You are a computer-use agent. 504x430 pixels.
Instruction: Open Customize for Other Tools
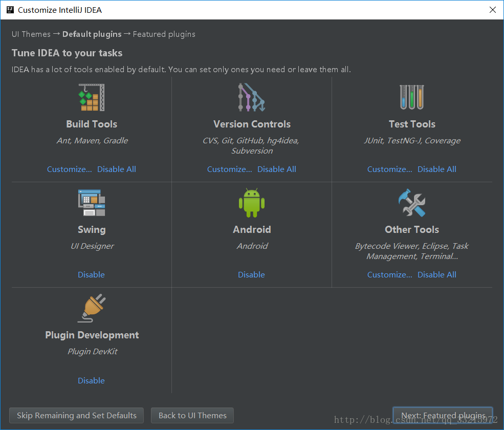(x=389, y=275)
